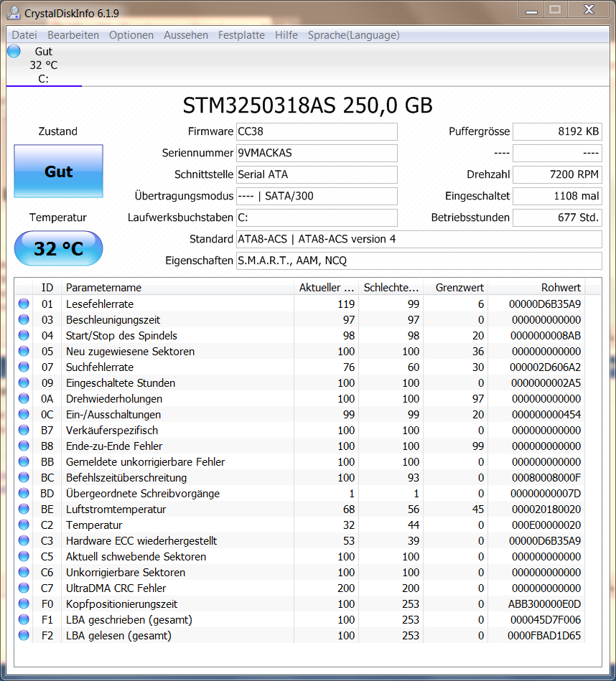Click the status icon for Drehwiederholungen
616x681 pixels.
[x=24, y=398]
